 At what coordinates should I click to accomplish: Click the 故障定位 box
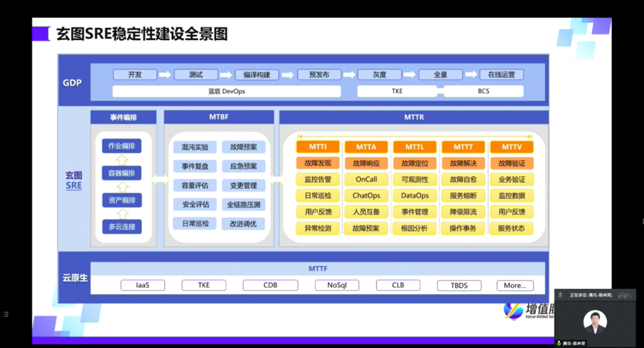pos(415,164)
